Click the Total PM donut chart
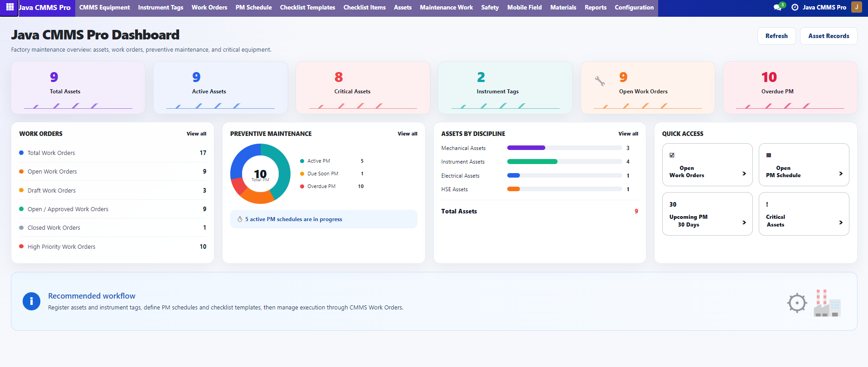868x367 pixels. pyautogui.click(x=260, y=174)
